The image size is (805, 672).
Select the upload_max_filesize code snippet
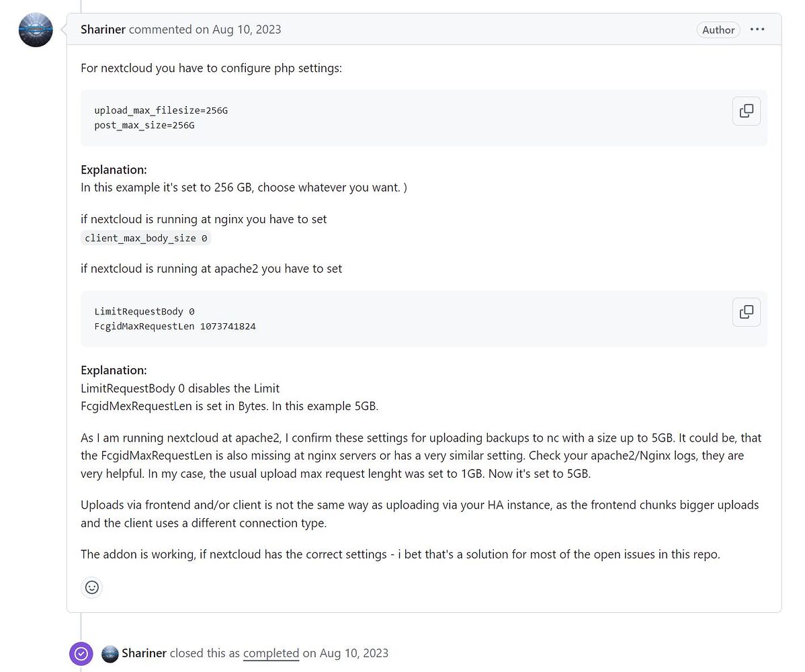[161, 110]
